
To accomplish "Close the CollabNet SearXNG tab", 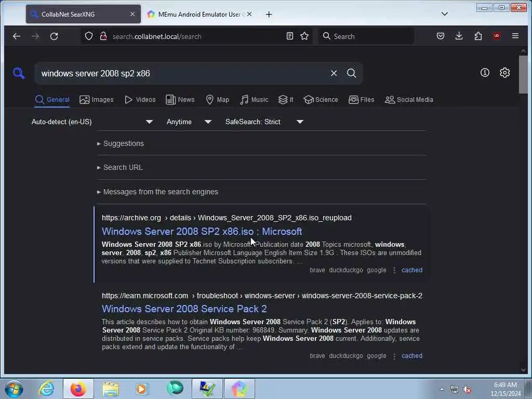I will coord(132,14).
